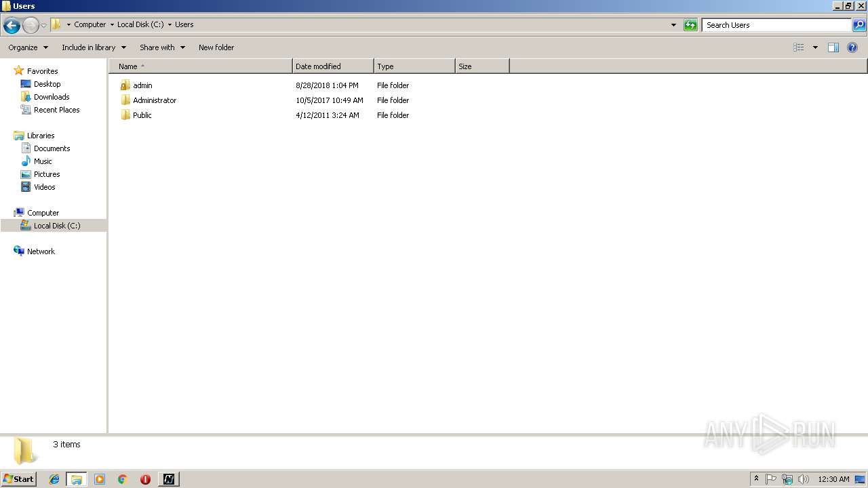Click the Forward navigation arrow
Viewport: 868px width, 488px height.
coord(31,26)
